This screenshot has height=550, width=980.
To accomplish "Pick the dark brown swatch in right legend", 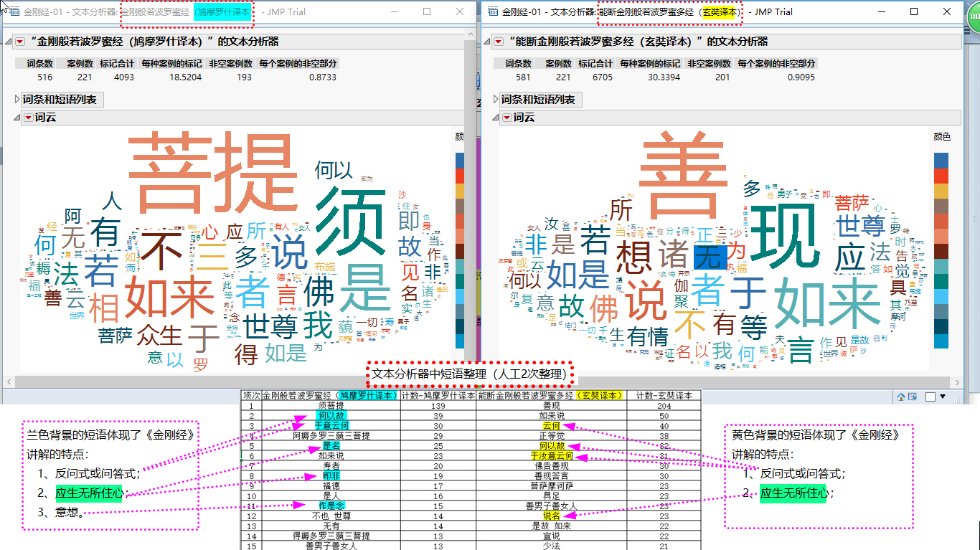I will 941,251.
